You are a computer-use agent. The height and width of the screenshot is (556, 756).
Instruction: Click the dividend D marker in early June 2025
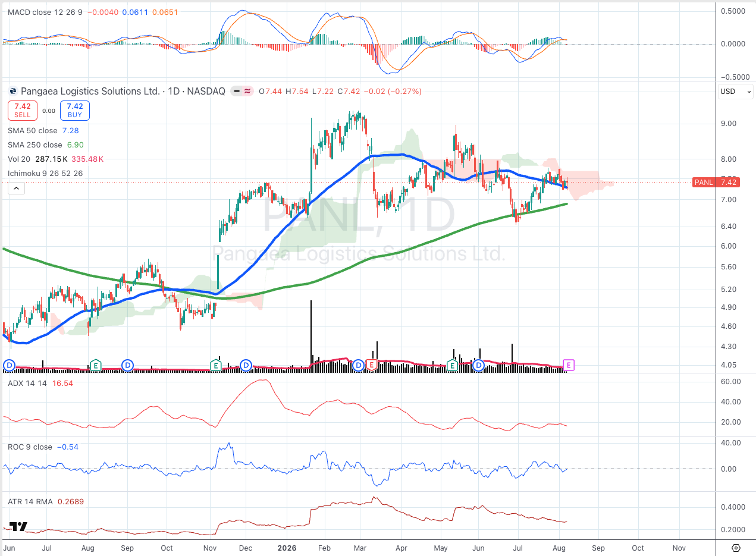pyautogui.click(x=9, y=365)
